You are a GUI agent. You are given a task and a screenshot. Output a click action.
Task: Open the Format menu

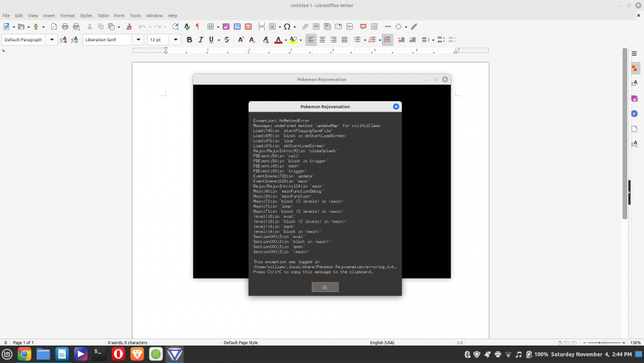coord(67,15)
